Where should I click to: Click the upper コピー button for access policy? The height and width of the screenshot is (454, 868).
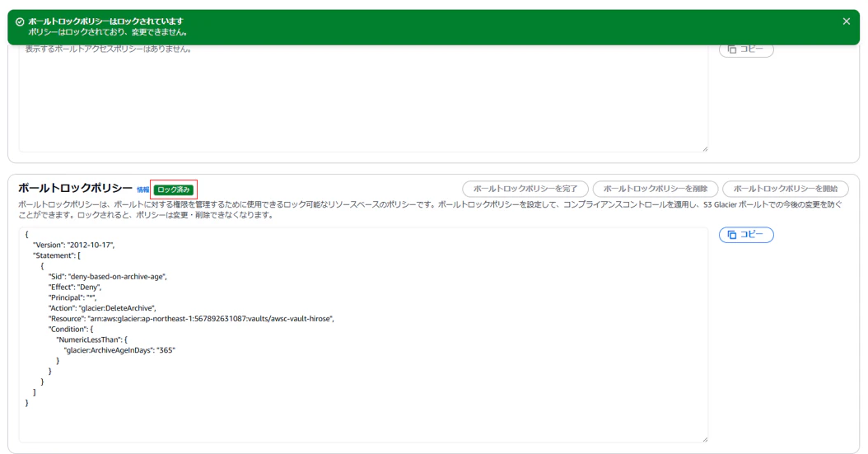pyautogui.click(x=746, y=49)
